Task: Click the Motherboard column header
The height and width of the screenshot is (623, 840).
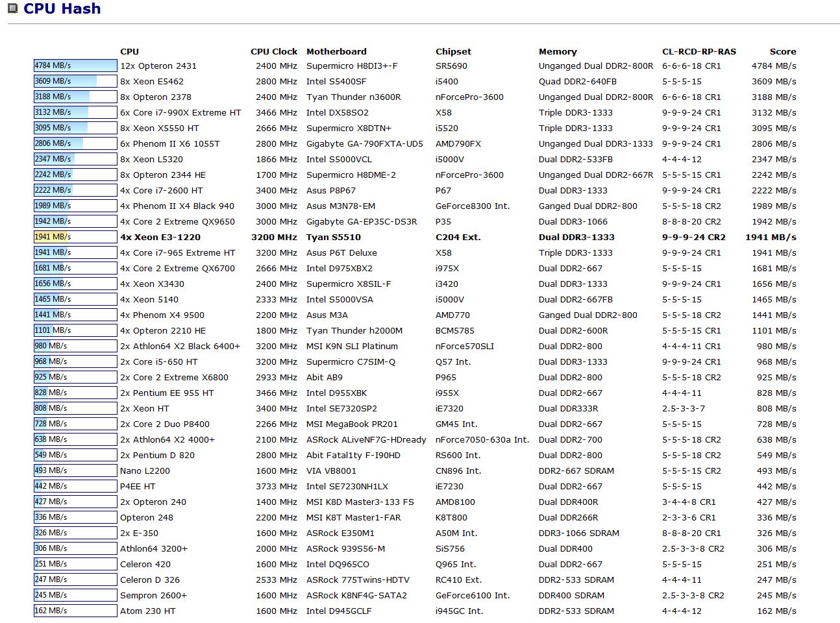Action: [x=336, y=51]
